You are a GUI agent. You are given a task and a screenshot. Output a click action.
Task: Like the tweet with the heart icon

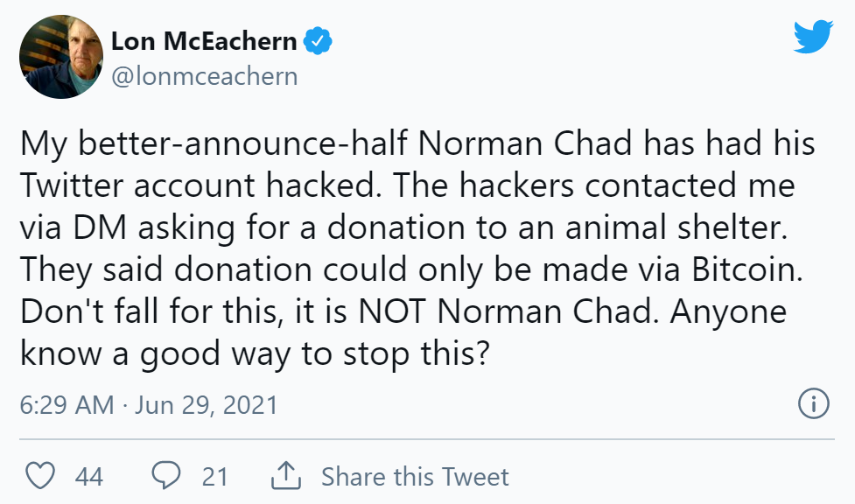pos(40,476)
